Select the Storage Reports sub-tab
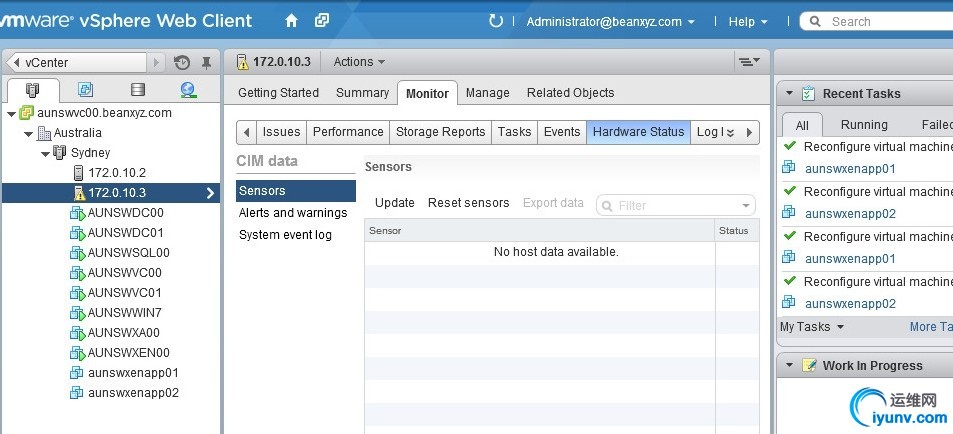The width and height of the screenshot is (953, 434). pos(440,132)
